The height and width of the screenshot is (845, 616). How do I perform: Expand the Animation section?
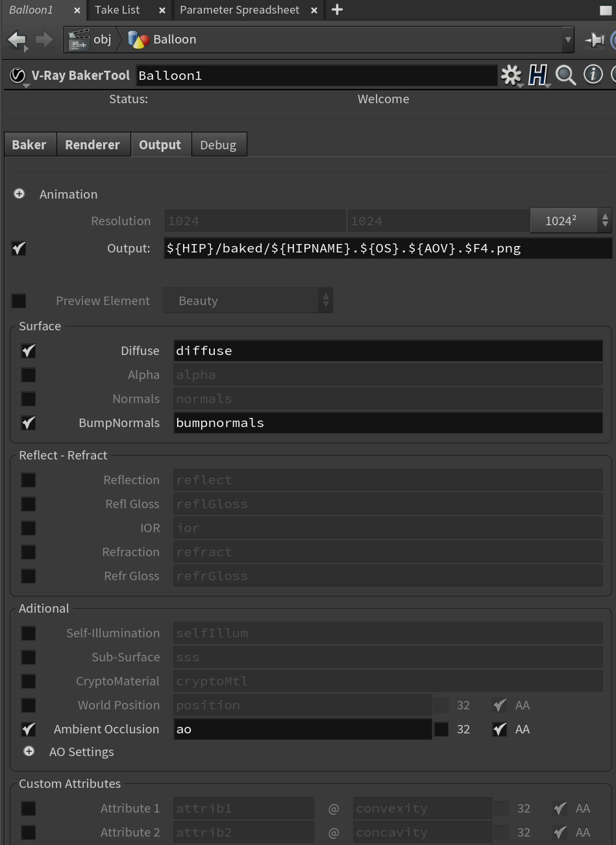tap(19, 194)
